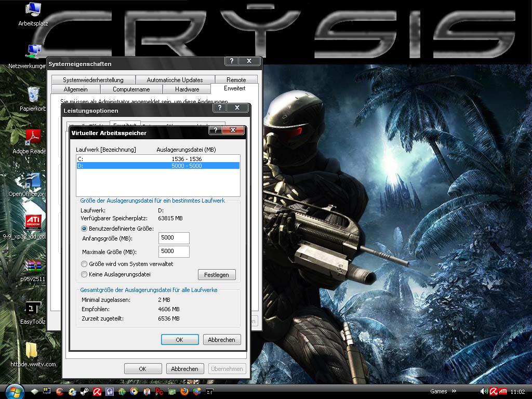
Task: Click Abbrechen in Virtueller Arbeitsspeicher dialog
Action: (221, 340)
